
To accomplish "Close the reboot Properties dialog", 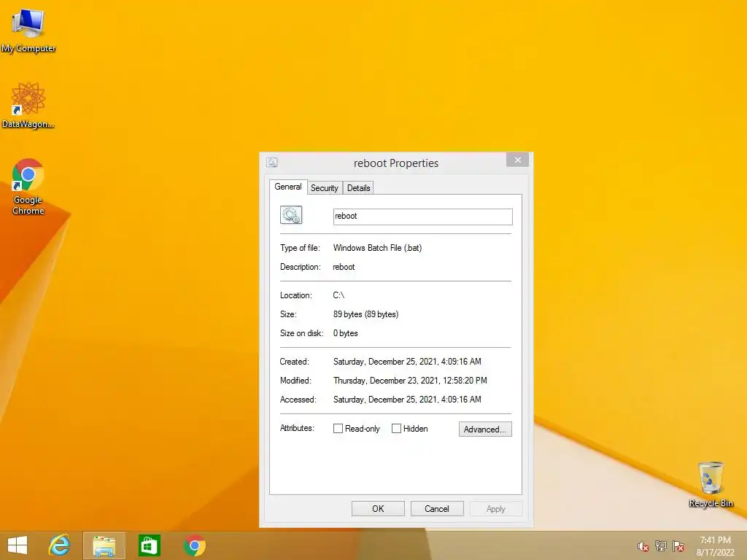I will 518,160.
